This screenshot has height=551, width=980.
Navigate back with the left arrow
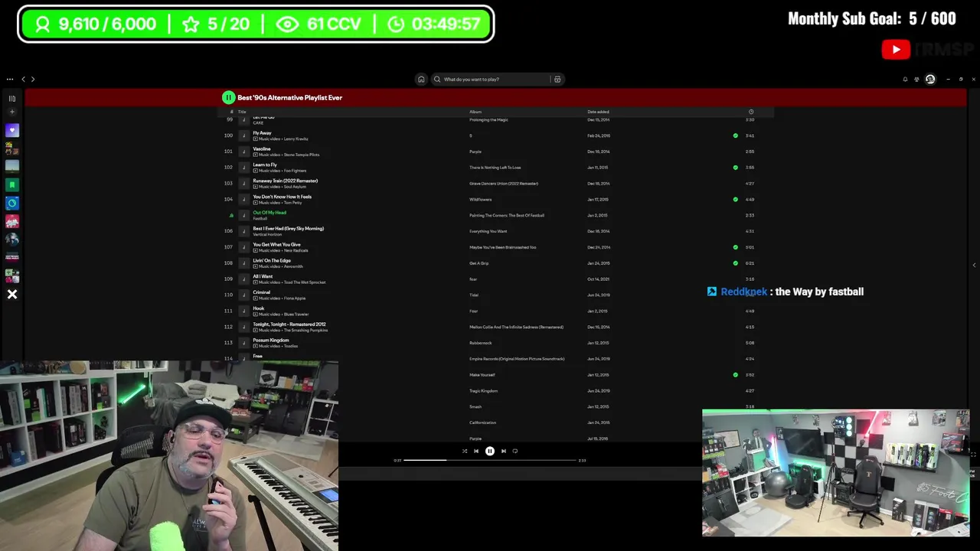pyautogui.click(x=23, y=79)
